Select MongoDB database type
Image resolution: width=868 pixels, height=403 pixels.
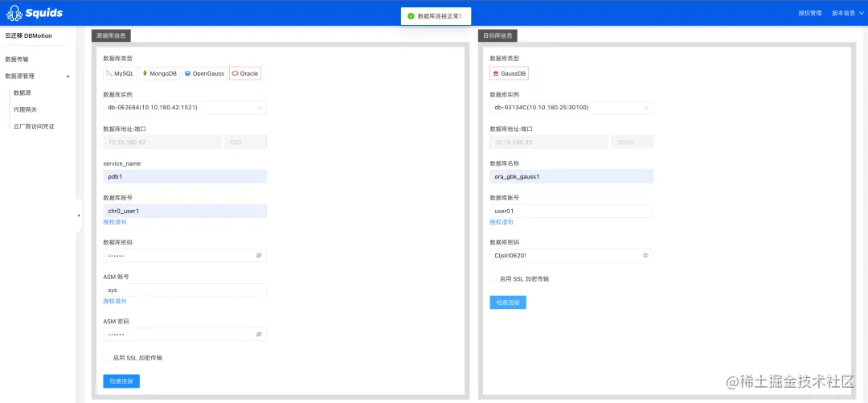(x=159, y=73)
